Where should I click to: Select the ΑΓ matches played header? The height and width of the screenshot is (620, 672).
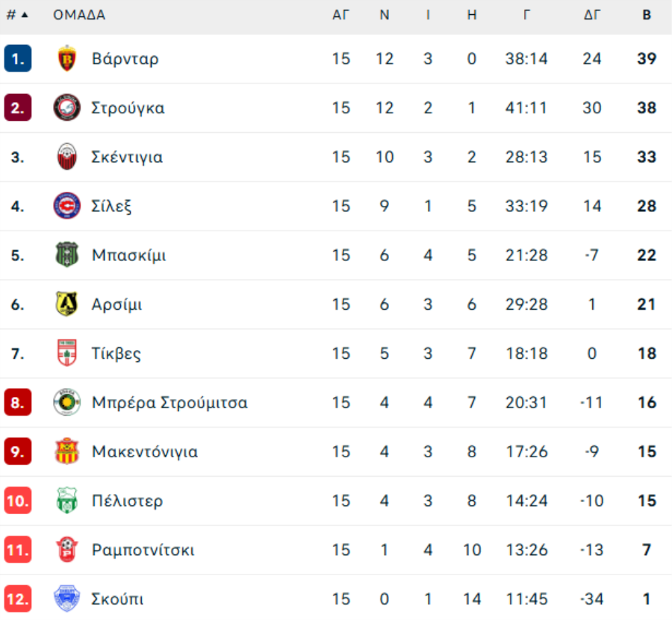340,15
